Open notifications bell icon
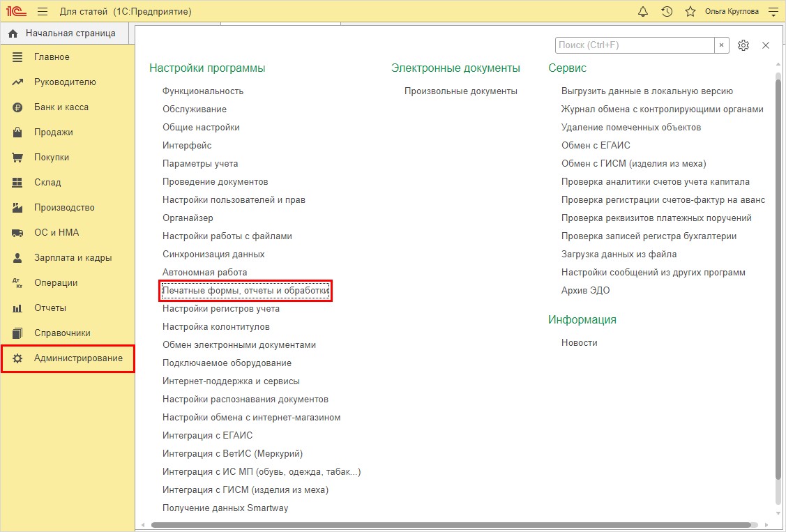This screenshot has width=786, height=532. click(642, 12)
